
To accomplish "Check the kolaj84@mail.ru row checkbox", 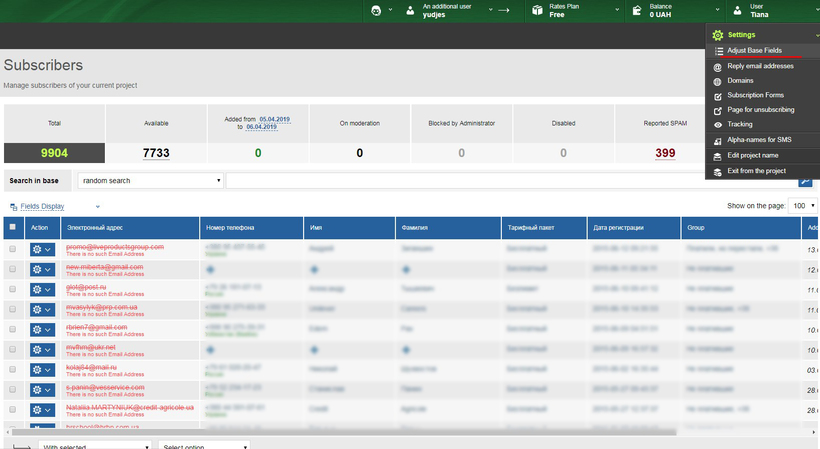I will 13,370.
